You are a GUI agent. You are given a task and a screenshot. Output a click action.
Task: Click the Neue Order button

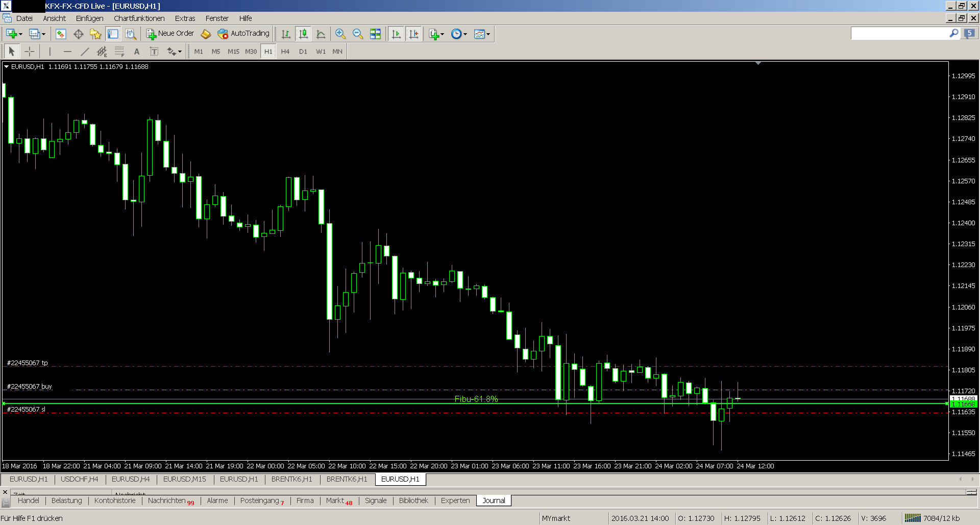click(169, 34)
